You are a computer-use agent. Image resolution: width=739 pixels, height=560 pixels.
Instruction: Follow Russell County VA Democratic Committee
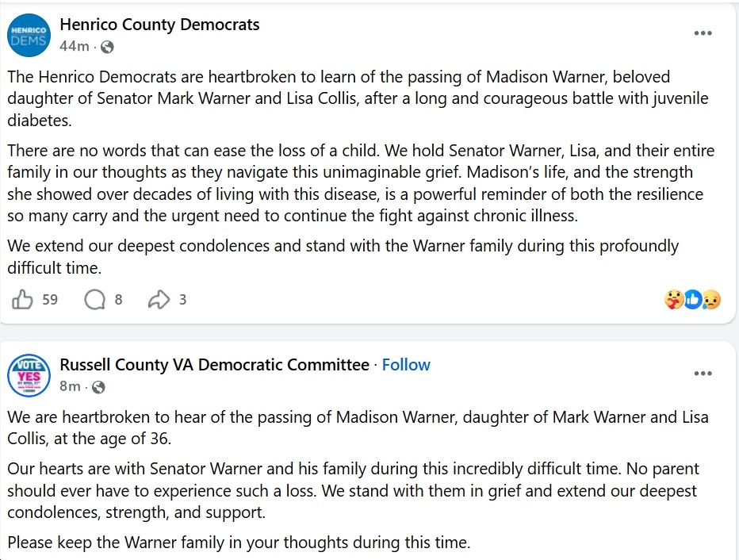point(406,365)
